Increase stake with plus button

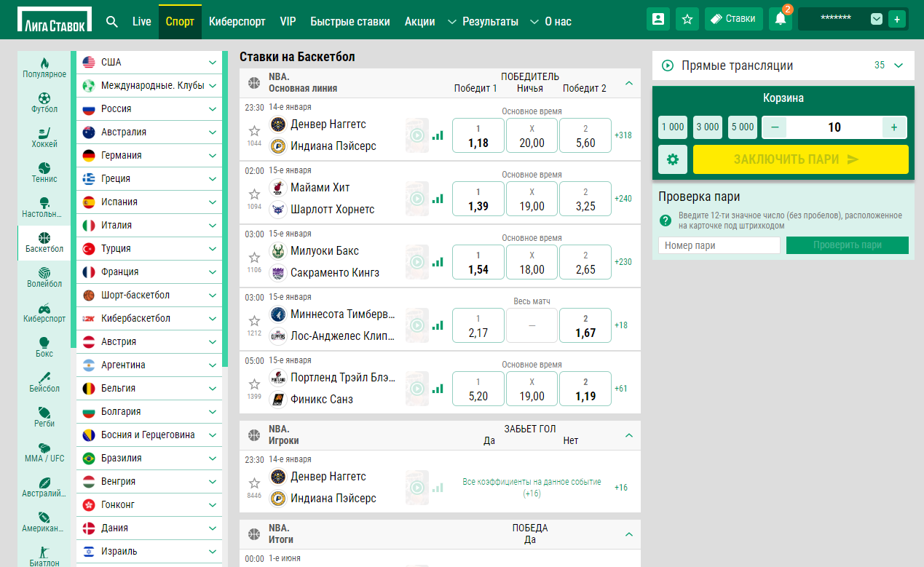click(894, 127)
